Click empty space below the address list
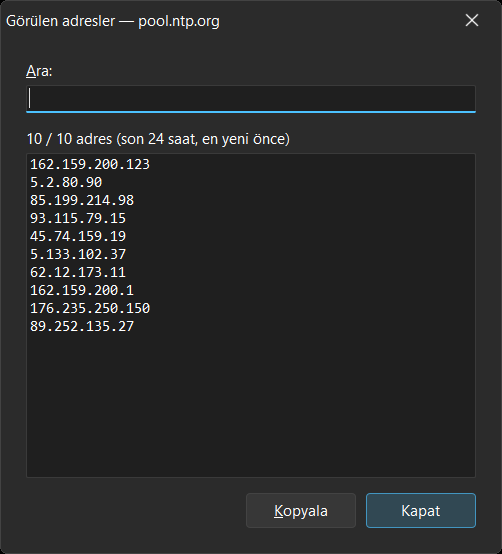The image size is (502, 554). (251, 406)
